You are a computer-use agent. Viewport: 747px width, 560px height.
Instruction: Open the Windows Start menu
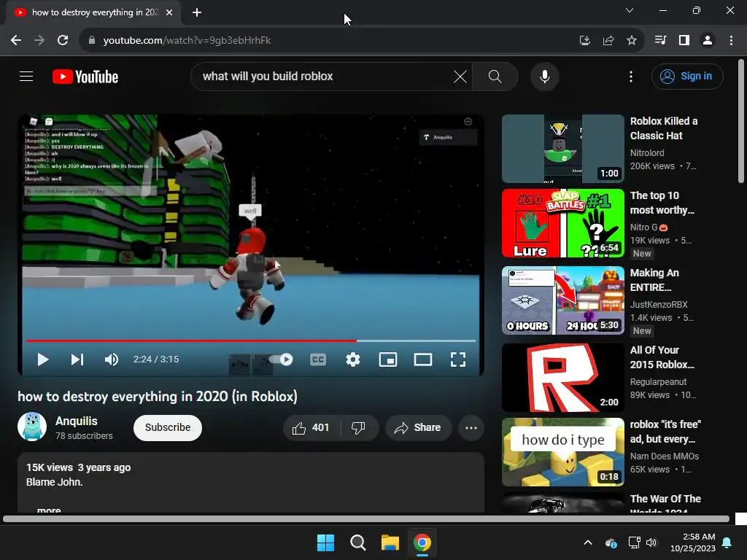tap(326, 542)
